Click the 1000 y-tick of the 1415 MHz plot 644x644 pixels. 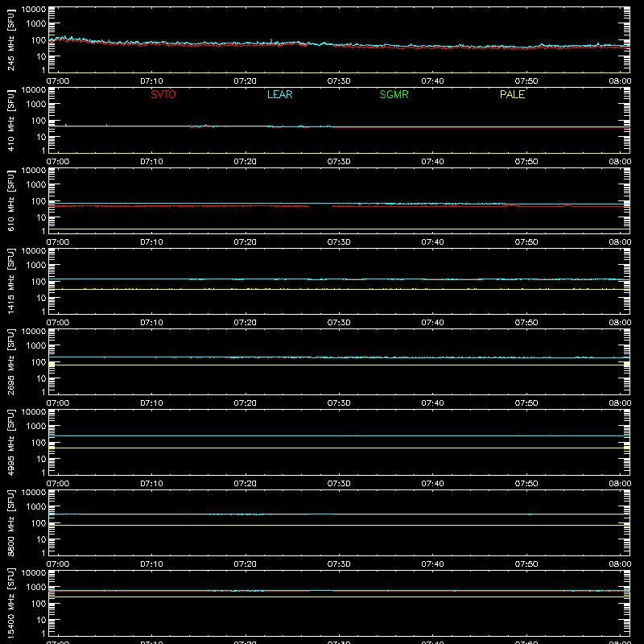36,266
